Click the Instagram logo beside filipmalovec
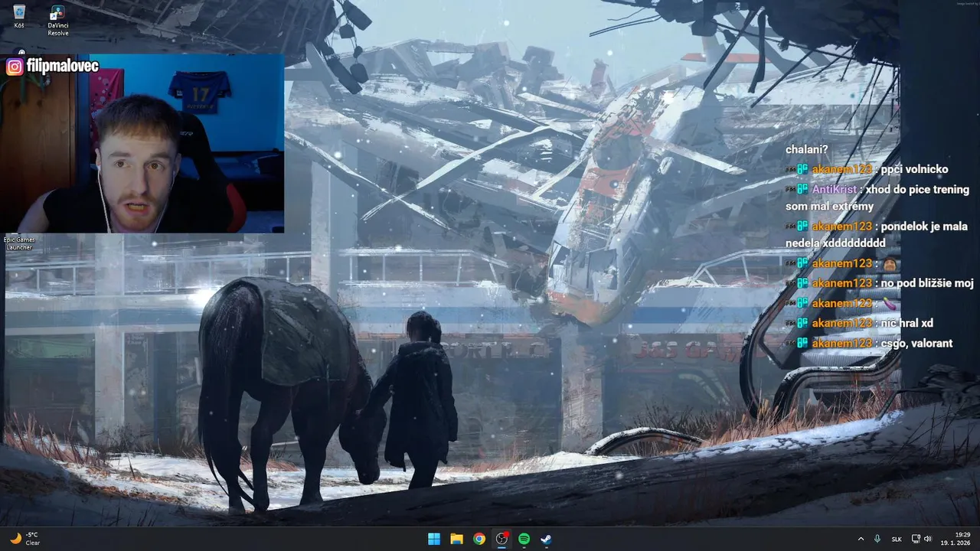Viewport: 980px width, 551px height. pos(15,67)
